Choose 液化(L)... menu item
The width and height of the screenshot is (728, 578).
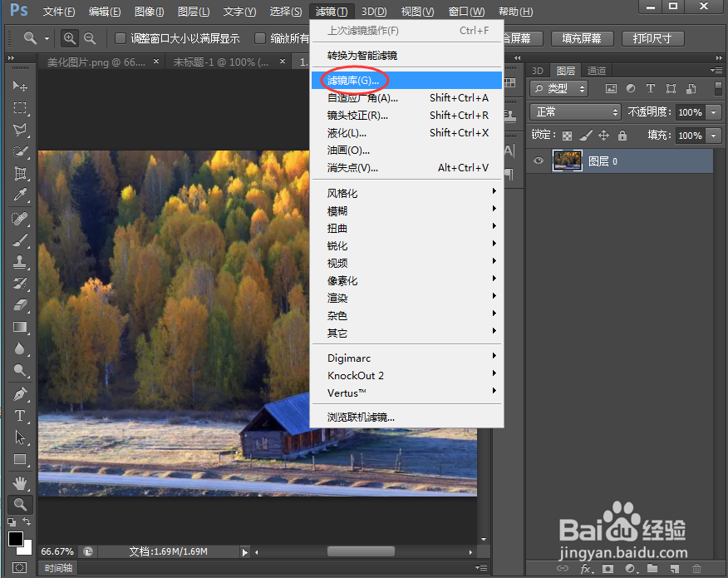[406, 133]
